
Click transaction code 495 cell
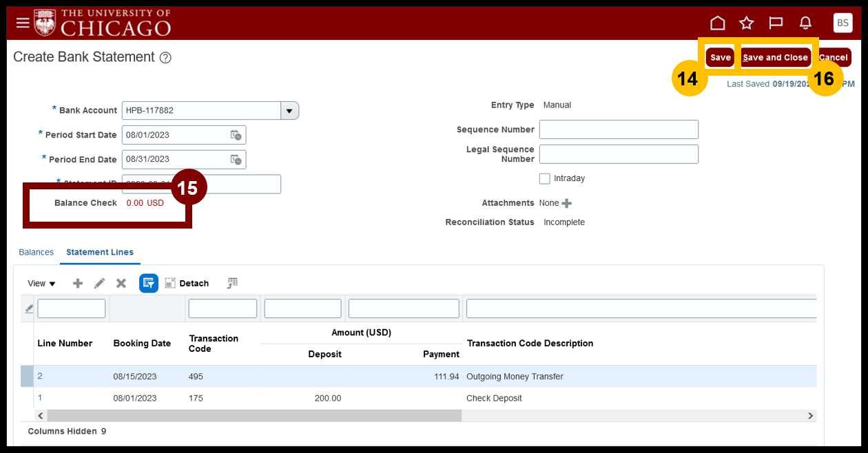point(196,377)
